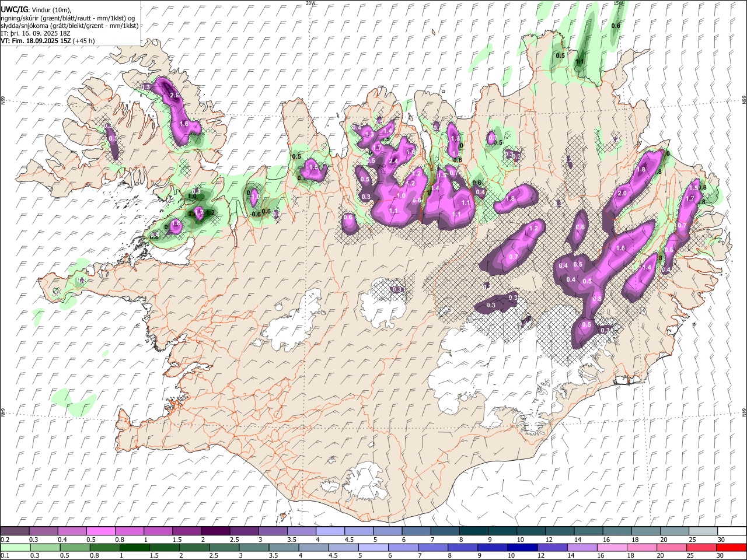Pick the pink top legend swatch between 0.5 and 0.8
This screenshot has height=560, width=747.
point(101,531)
